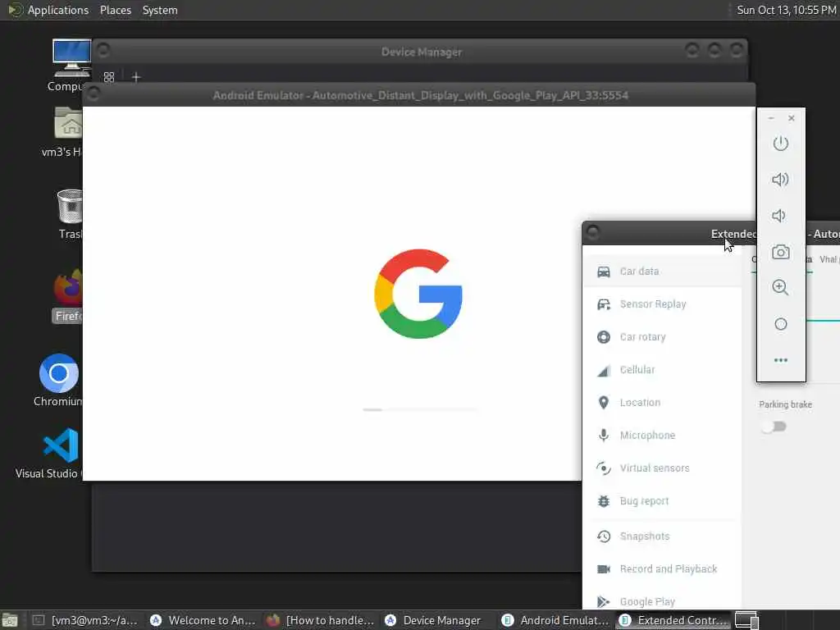Image resolution: width=840 pixels, height=630 pixels.
Task: Select Car data in Extended Controls
Action: [662, 272]
